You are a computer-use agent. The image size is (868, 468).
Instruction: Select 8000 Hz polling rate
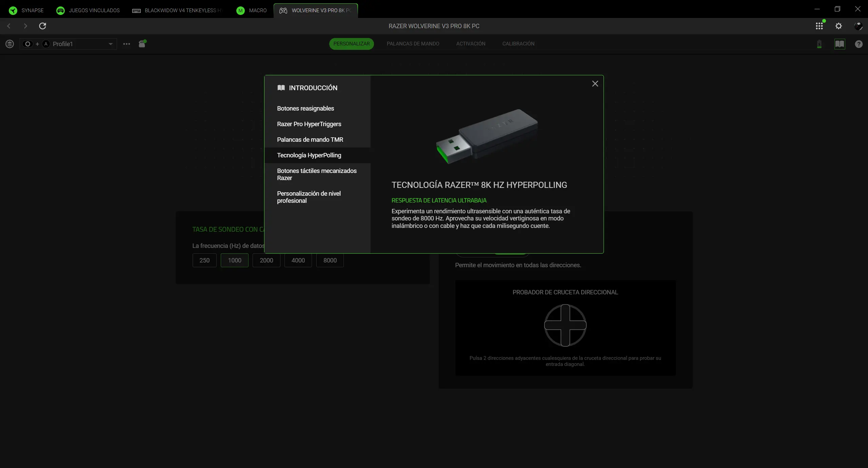tap(330, 260)
